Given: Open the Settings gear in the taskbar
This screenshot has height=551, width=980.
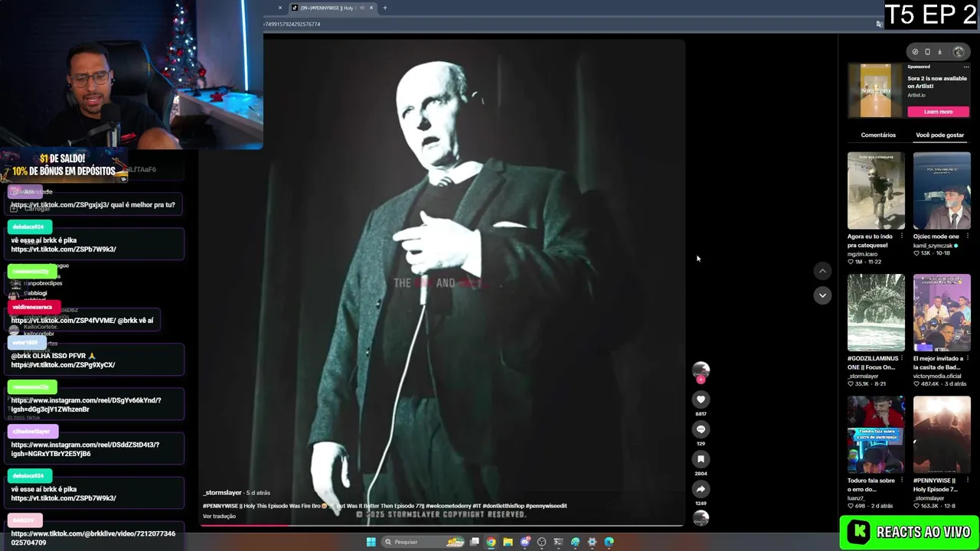Looking at the screenshot, I should click(x=592, y=542).
